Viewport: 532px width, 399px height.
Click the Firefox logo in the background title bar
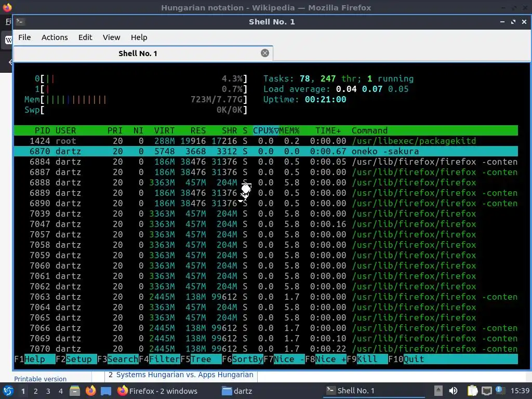point(7,7)
